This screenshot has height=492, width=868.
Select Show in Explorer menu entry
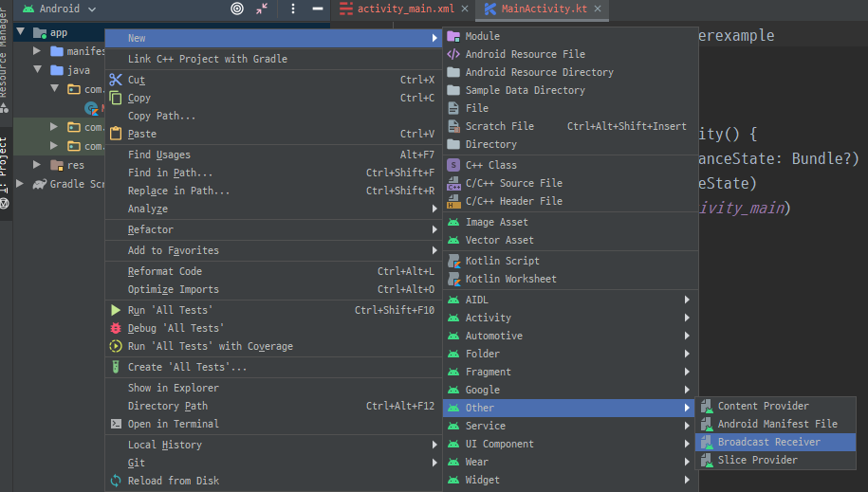(273, 388)
